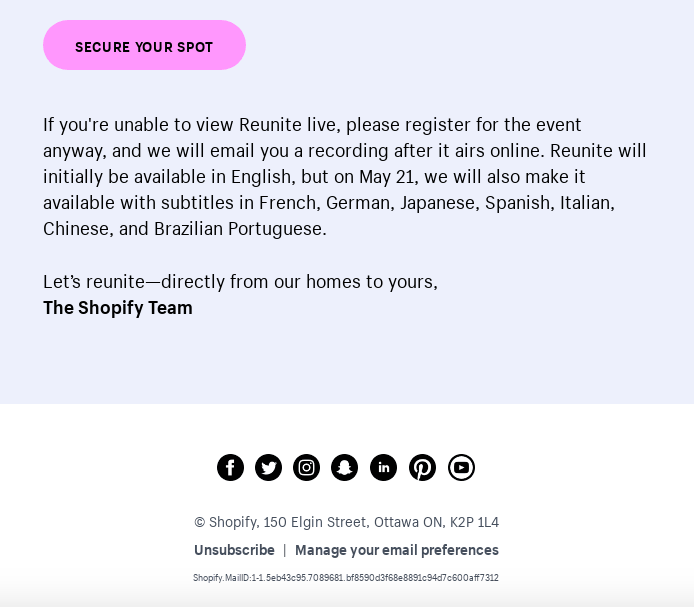Visit the Twitter bird icon link

pyautogui.click(x=268, y=468)
